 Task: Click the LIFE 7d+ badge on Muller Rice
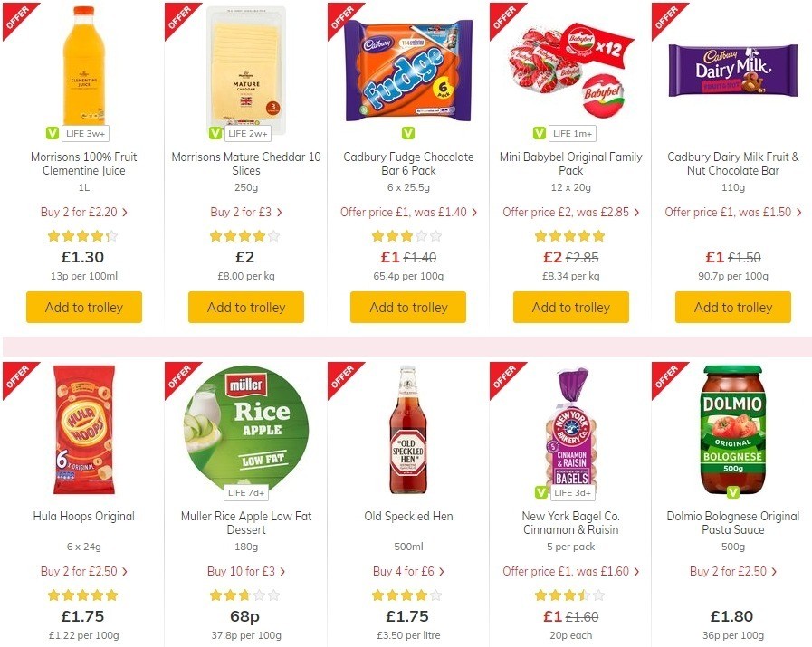point(246,493)
